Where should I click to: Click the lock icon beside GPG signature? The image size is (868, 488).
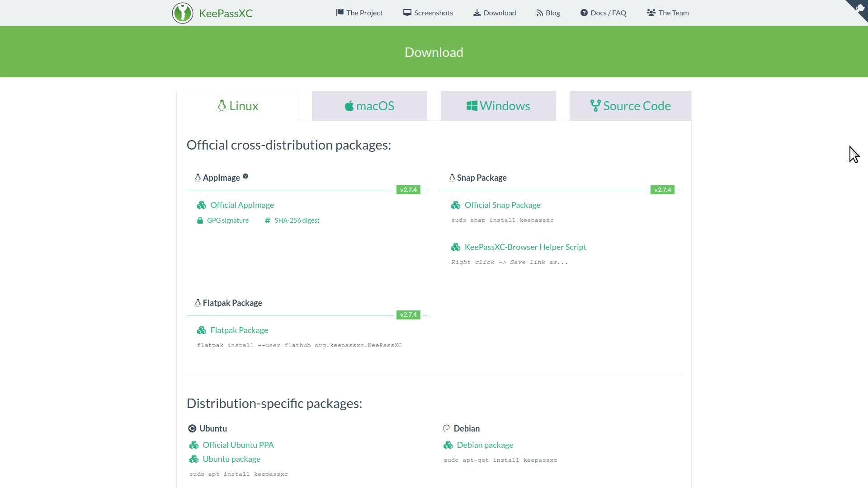click(200, 221)
